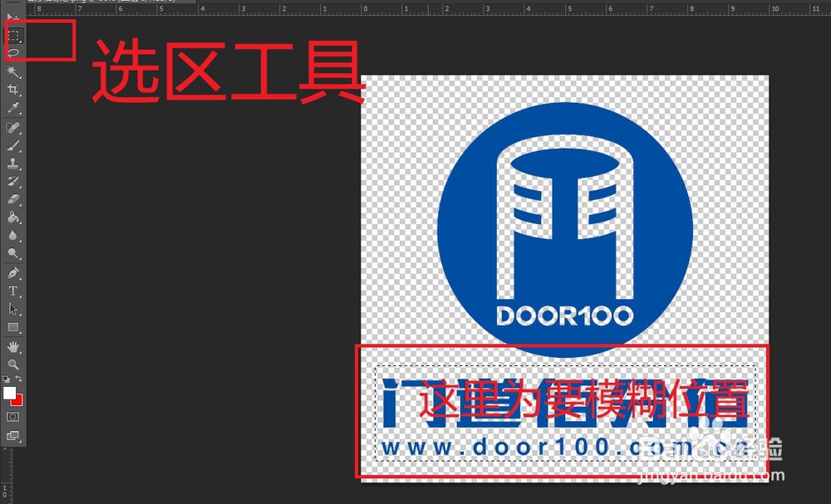Change the screen mode
Image resolution: width=831 pixels, height=504 pixels.
[x=13, y=436]
